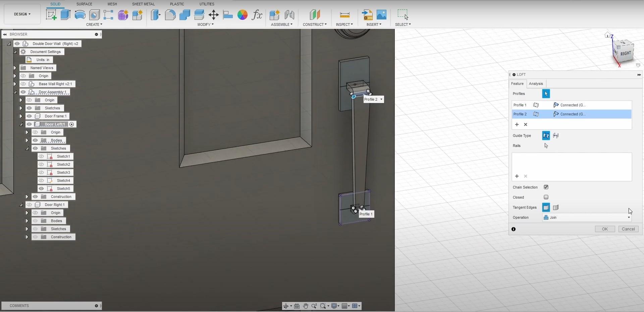Click the RIGHT face of view cube

point(626,53)
